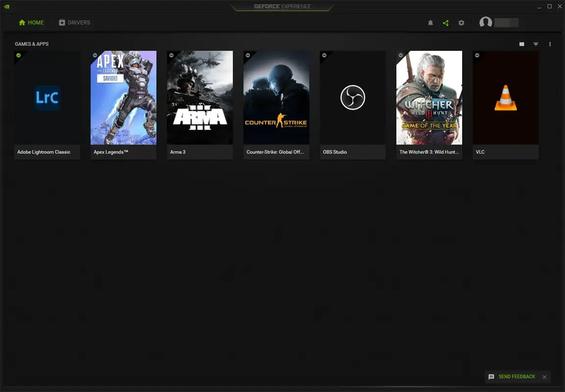Expand the filter options for games list
The width and height of the screenshot is (565, 392).
(536, 44)
